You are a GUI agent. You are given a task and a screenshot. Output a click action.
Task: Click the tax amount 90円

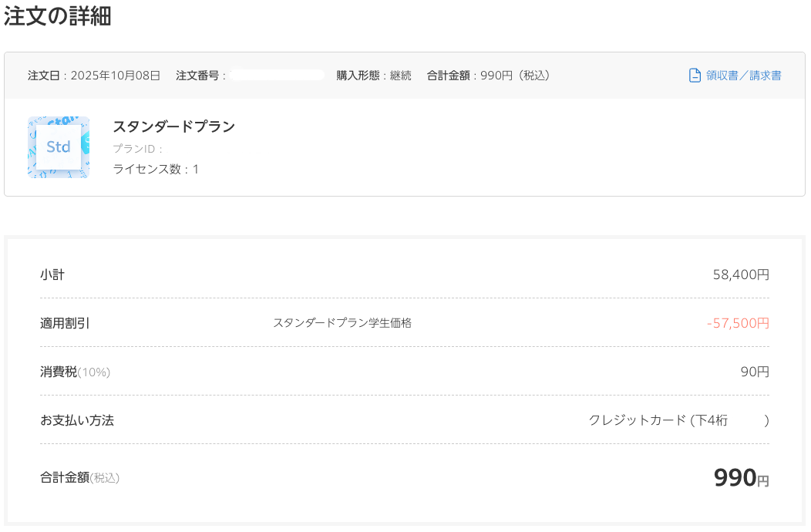(755, 372)
